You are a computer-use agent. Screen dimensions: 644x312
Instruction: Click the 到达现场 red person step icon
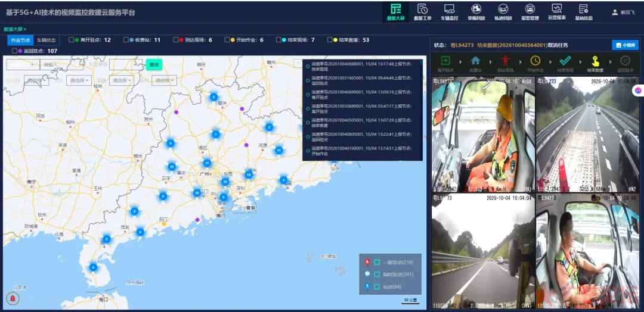point(505,61)
